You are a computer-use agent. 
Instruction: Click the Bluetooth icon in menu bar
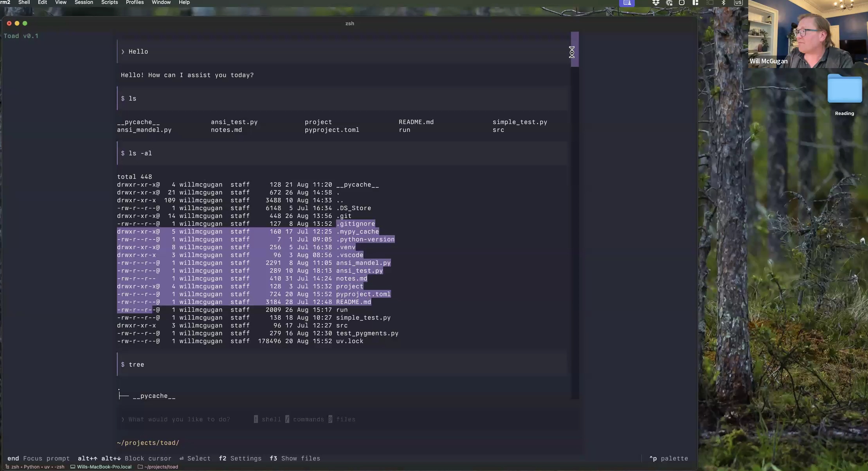click(724, 3)
